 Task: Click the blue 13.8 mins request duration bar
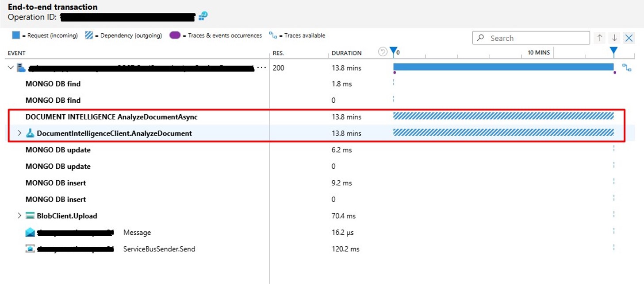point(504,67)
